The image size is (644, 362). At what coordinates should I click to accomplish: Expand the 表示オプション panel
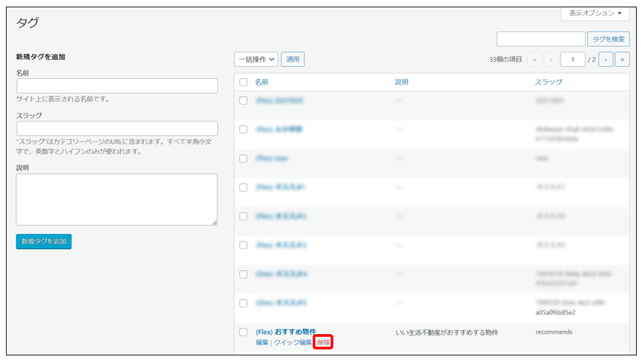tap(595, 13)
